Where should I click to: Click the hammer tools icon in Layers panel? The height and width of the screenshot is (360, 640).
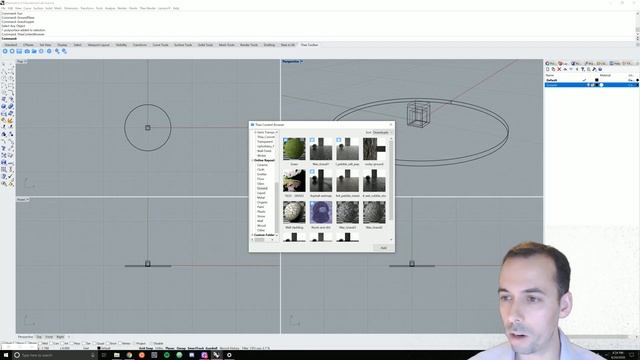[594, 69]
